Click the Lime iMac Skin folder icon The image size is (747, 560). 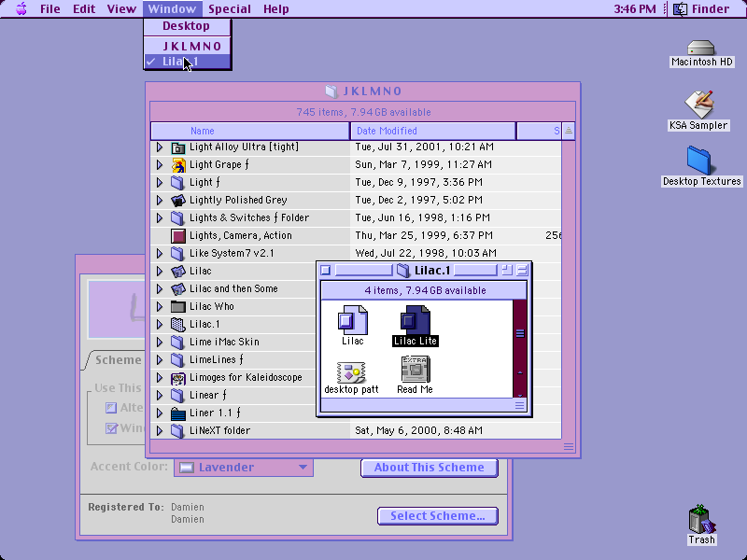coord(177,343)
